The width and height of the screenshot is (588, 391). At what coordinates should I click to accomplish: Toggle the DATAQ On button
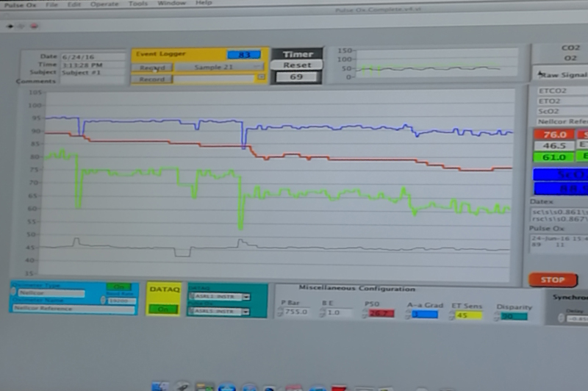pyautogui.click(x=162, y=309)
